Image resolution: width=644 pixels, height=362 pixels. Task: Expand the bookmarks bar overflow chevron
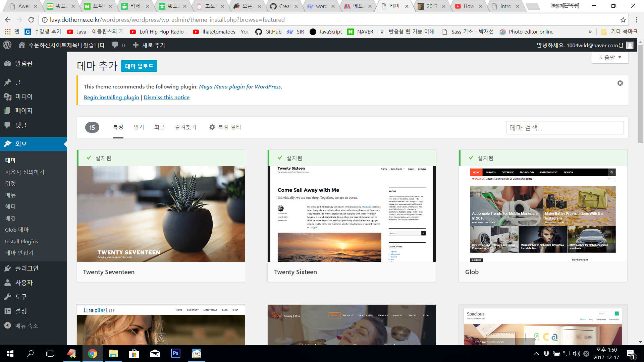coord(590,32)
